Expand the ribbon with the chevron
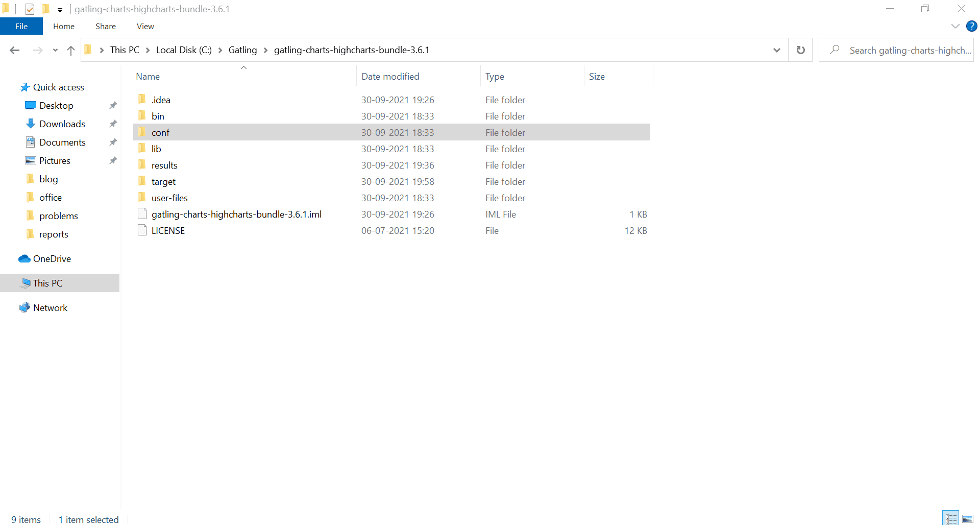Viewport: 980px width, 525px height. (x=955, y=26)
